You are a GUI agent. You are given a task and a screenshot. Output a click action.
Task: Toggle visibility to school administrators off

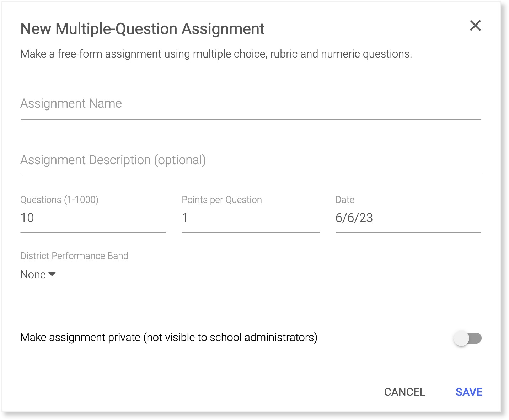coord(467,338)
